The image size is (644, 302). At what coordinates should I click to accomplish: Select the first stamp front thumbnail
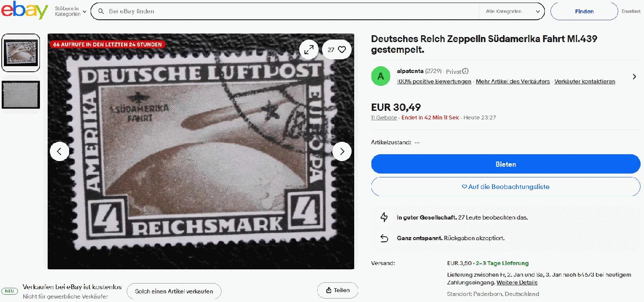[x=21, y=53]
